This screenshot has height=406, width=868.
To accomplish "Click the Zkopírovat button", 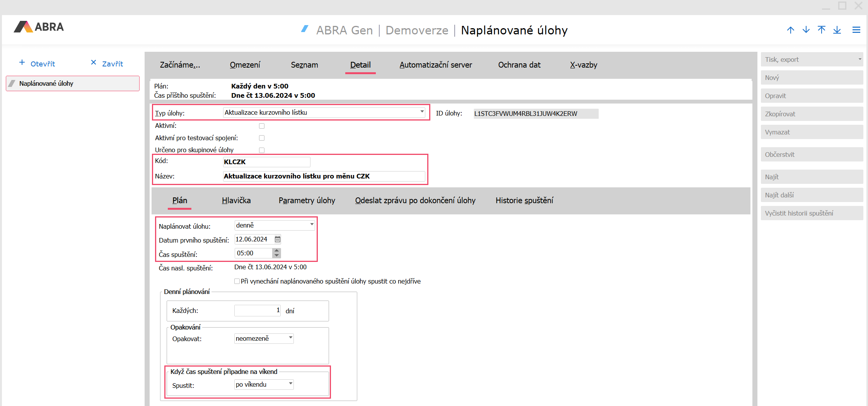I will [x=812, y=114].
